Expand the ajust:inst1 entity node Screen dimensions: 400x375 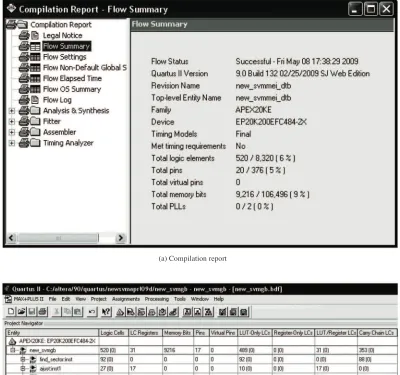click(x=23, y=369)
